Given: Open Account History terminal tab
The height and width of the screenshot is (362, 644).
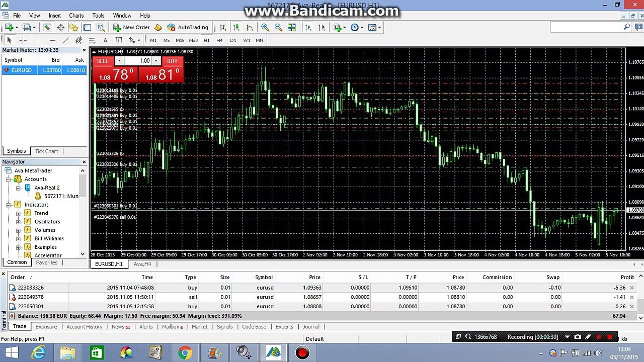Looking at the screenshot, I should (x=84, y=327).
